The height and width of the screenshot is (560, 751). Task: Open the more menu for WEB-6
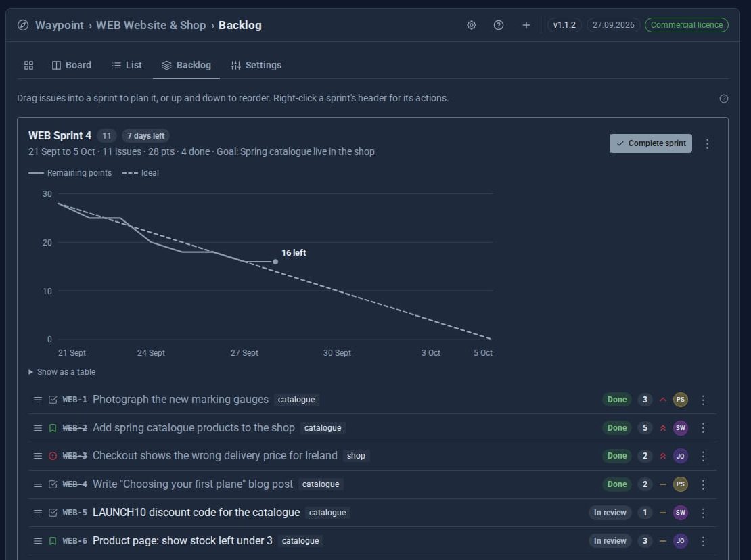click(703, 541)
